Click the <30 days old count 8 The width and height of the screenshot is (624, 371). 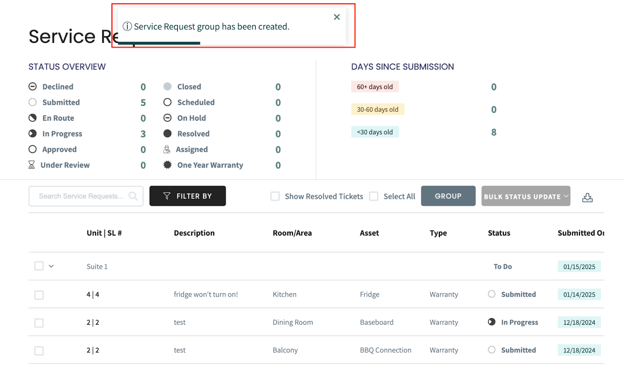click(493, 132)
